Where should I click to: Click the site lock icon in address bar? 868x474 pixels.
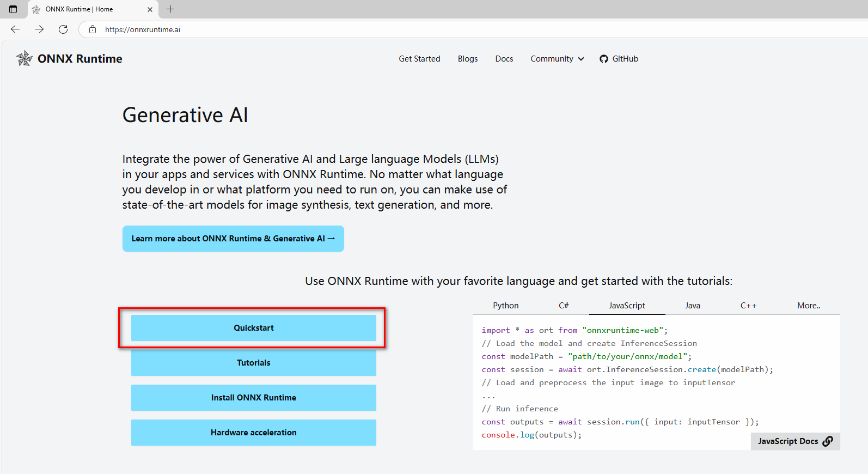click(x=93, y=29)
